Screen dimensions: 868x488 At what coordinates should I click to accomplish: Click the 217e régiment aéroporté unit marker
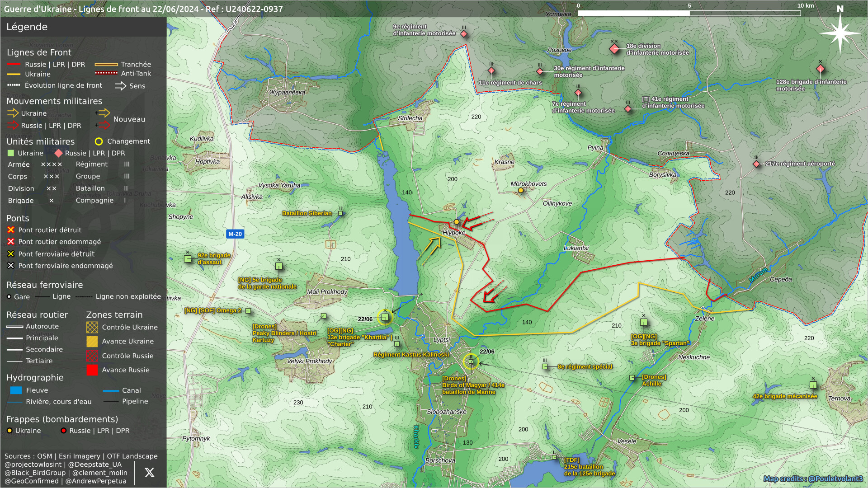point(756,164)
